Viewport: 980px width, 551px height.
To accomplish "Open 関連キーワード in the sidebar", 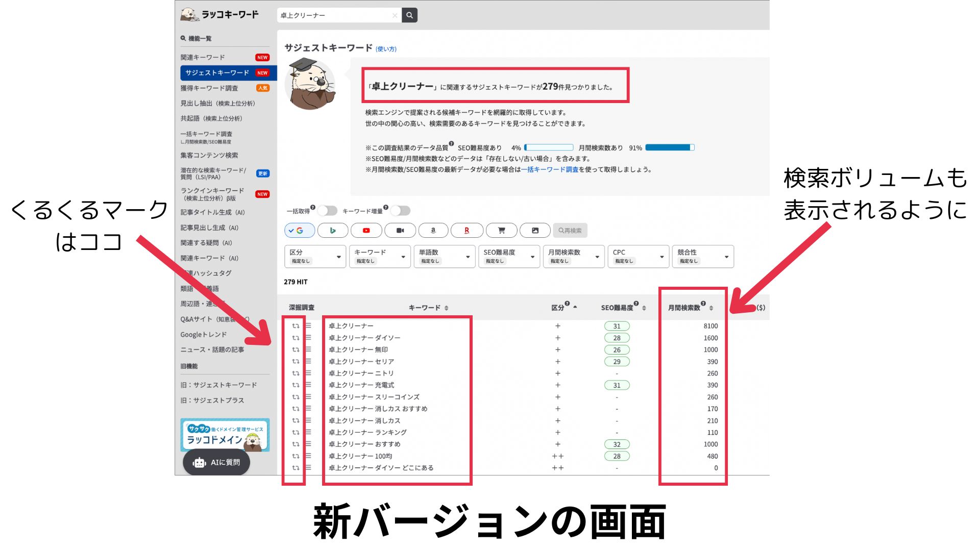I will [x=203, y=57].
